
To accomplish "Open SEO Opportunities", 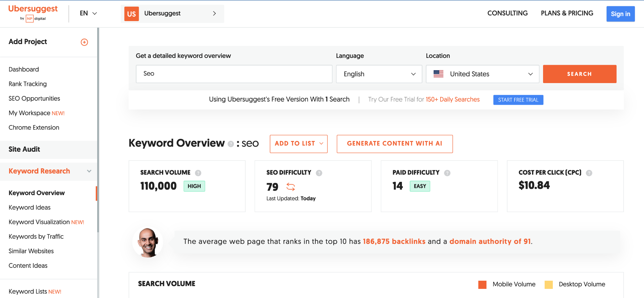I will pyautogui.click(x=34, y=98).
